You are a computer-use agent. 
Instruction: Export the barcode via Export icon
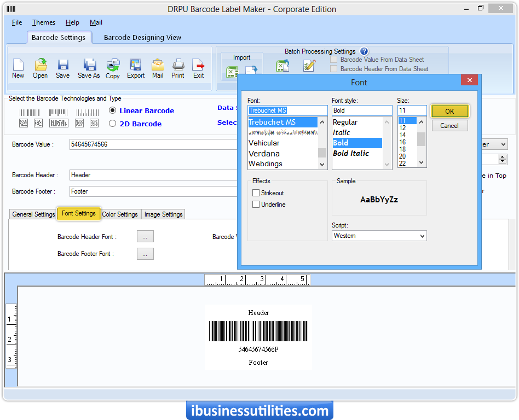(135, 65)
